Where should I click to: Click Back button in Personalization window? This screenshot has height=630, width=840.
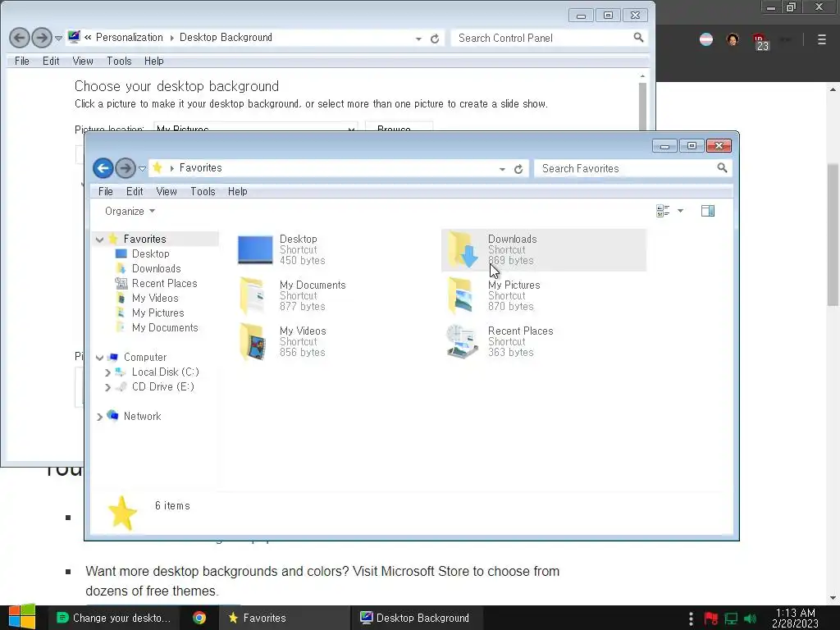coord(20,38)
